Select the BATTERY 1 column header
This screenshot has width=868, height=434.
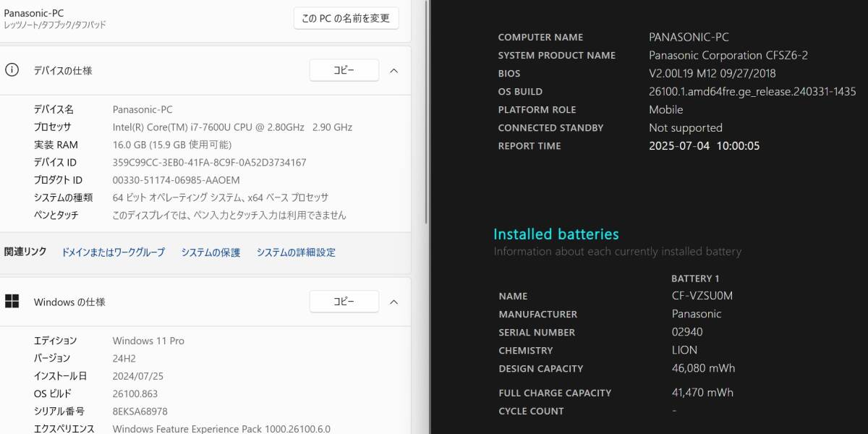click(695, 278)
